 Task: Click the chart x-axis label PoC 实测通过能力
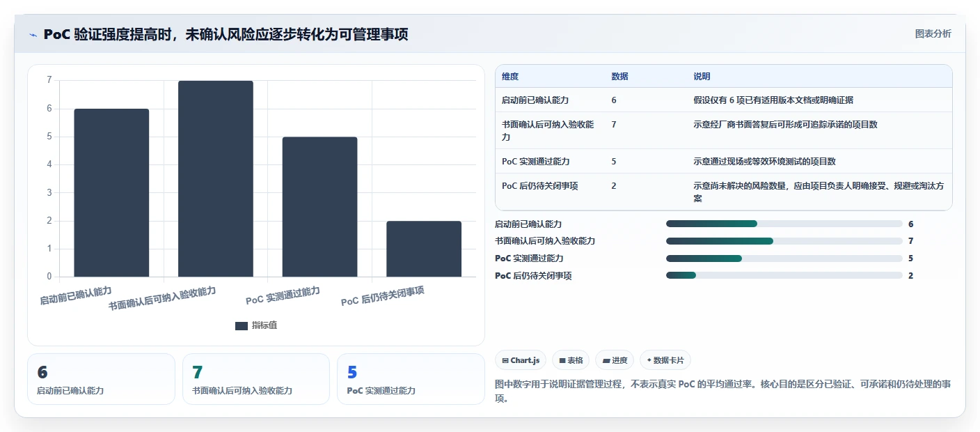tap(283, 295)
